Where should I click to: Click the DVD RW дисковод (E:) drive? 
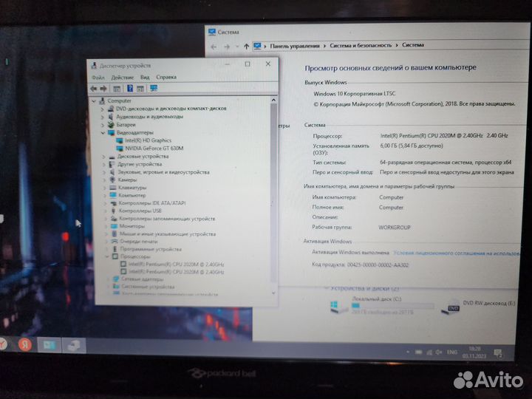[x=478, y=306]
